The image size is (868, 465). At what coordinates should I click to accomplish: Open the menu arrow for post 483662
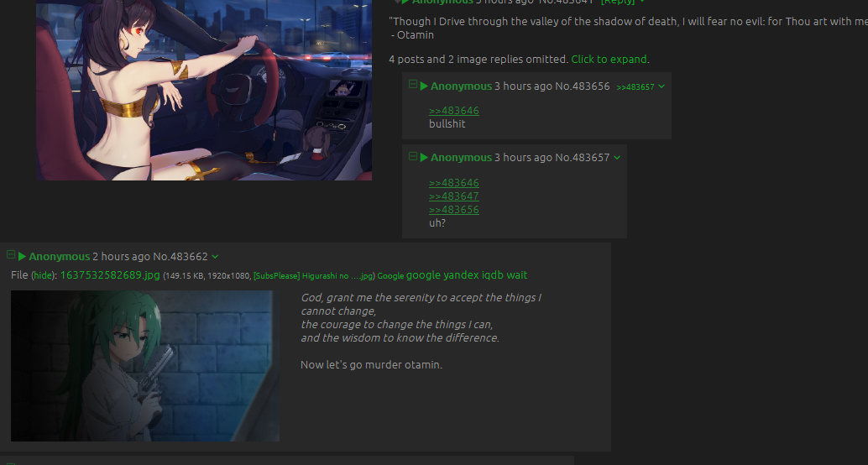point(215,256)
